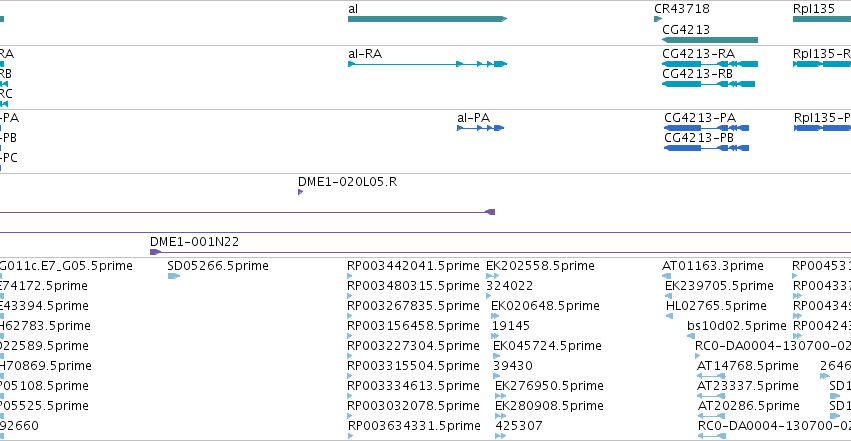Select the CG4213 gene bar
851x441 pixels.
pyautogui.click(x=710, y=40)
